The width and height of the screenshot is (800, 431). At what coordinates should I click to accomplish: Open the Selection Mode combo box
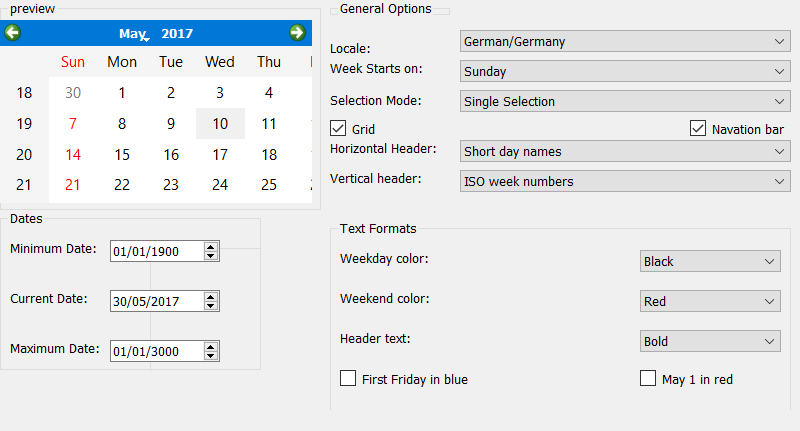click(625, 101)
